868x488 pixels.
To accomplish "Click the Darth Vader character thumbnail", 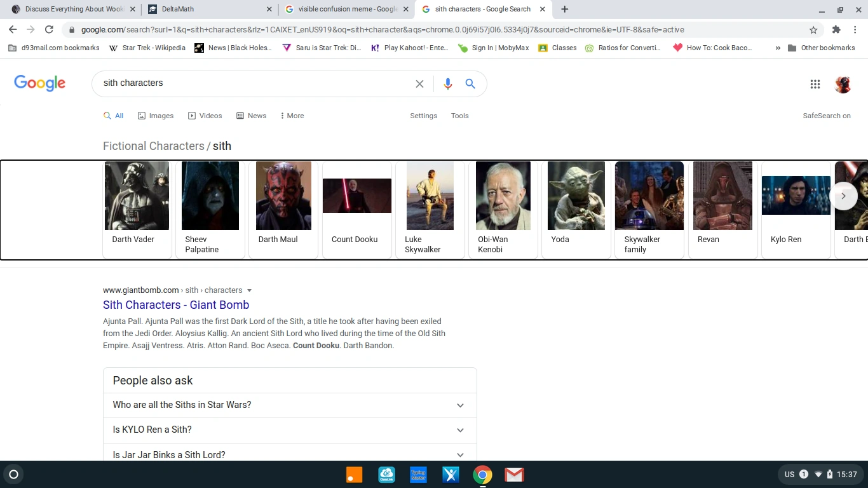I will [137, 196].
